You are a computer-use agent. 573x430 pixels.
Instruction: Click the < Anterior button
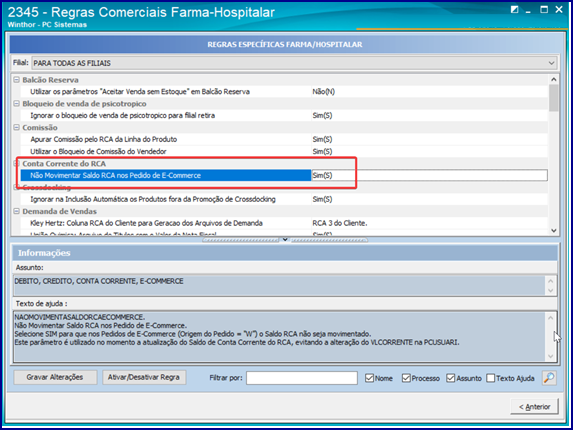535,407
